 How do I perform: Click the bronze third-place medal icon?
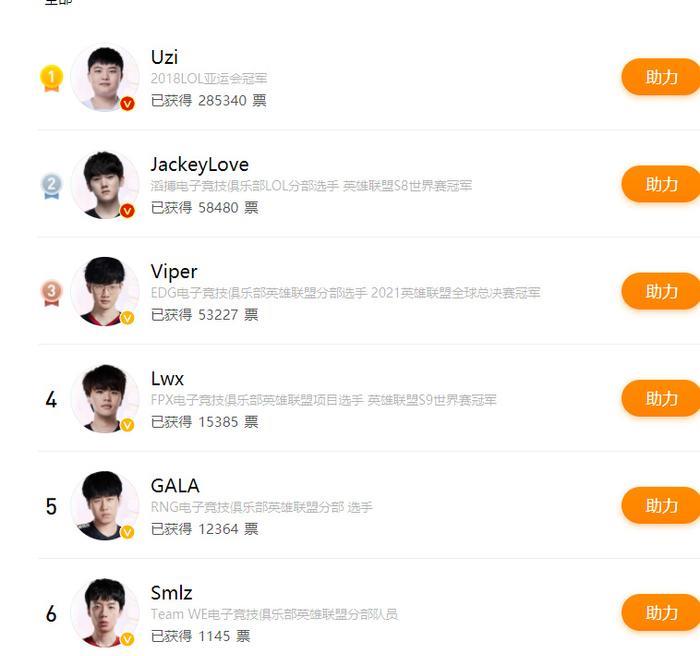click(x=51, y=293)
